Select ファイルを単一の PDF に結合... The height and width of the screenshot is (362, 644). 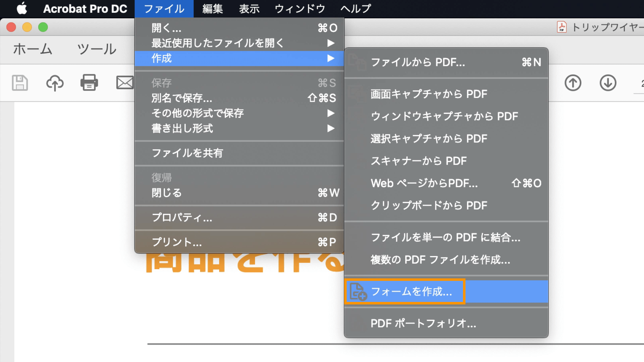point(446,237)
